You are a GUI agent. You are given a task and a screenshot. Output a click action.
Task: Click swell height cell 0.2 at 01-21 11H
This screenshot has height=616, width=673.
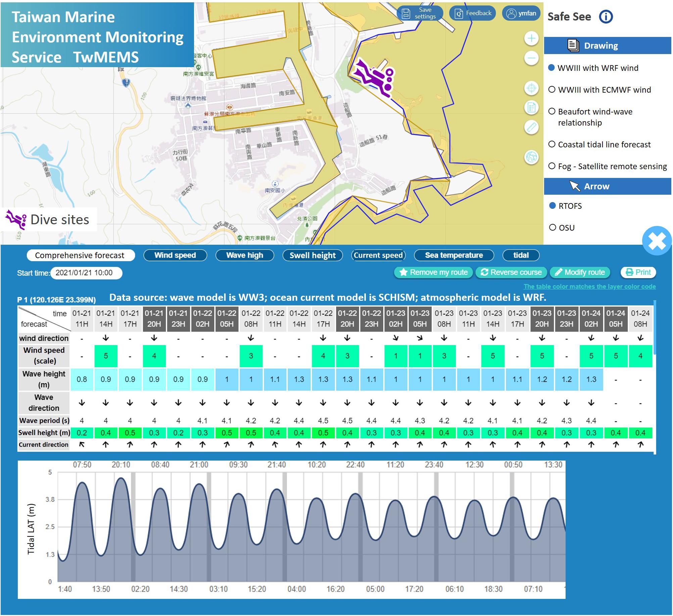click(x=82, y=433)
